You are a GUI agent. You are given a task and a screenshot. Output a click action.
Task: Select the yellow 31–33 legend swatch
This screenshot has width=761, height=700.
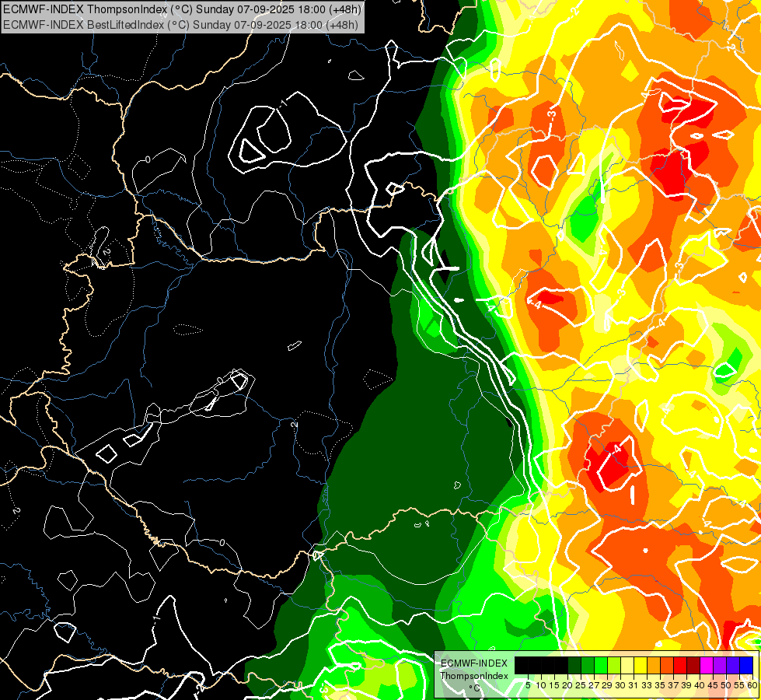(x=641, y=665)
